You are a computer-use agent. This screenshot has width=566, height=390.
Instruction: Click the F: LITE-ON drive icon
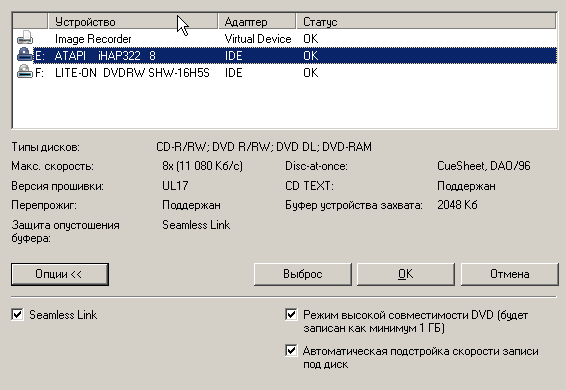point(25,72)
